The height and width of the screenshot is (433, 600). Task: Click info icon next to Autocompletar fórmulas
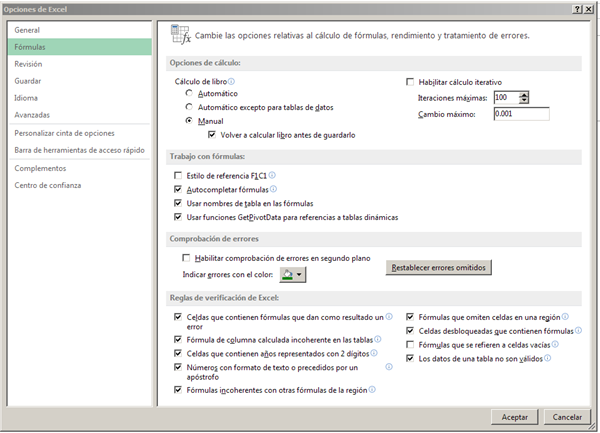click(x=273, y=189)
